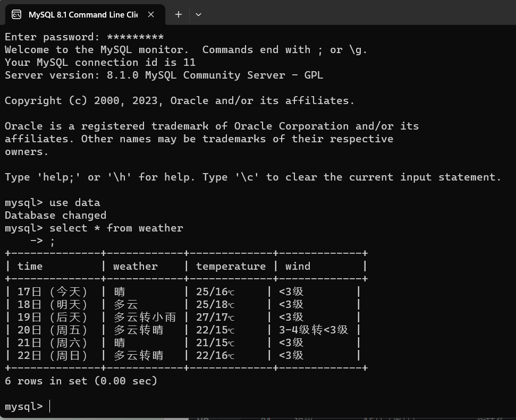Click the 'Database changed' message line

(x=55, y=215)
